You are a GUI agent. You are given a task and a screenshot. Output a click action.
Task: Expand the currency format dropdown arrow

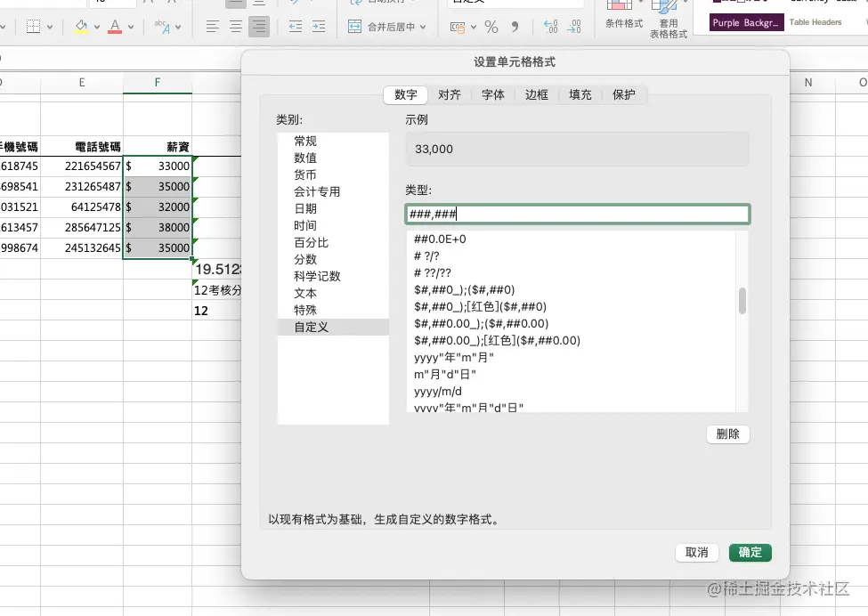(474, 27)
